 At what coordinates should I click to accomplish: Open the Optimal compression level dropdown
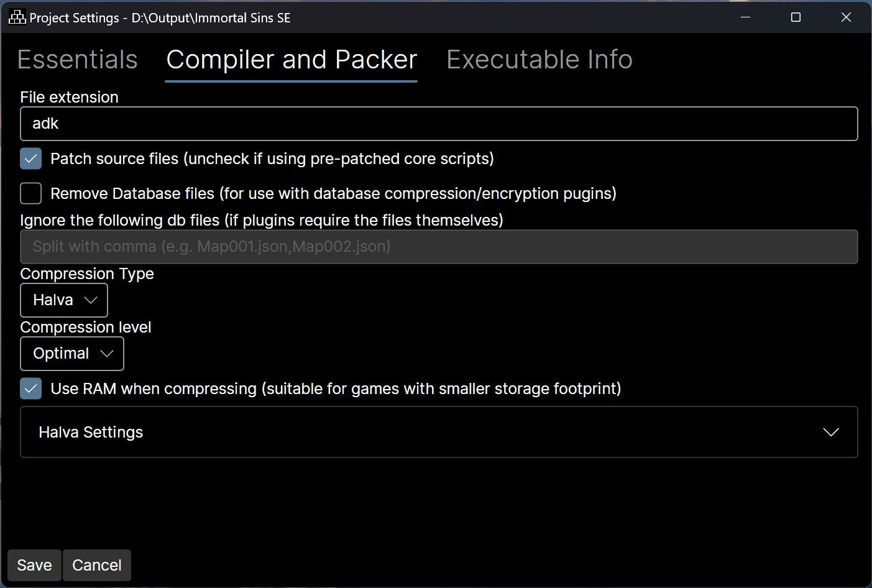71,354
